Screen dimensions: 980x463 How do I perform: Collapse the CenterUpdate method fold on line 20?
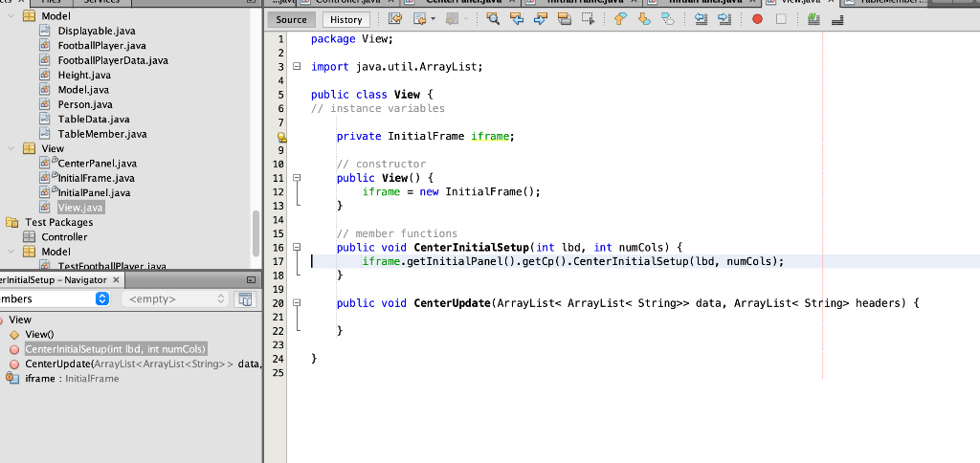pyautogui.click(x=297, y=302)
